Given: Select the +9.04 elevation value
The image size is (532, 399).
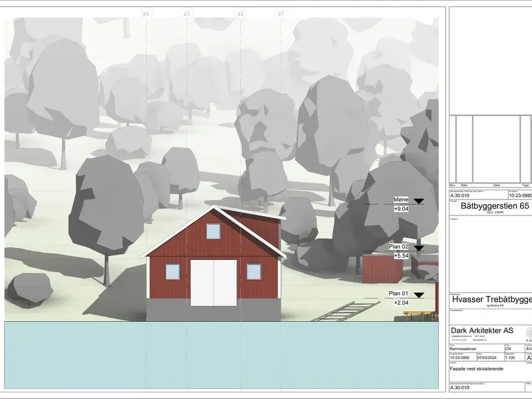Looking at the screenshot, I should click(x=401, y=209).
